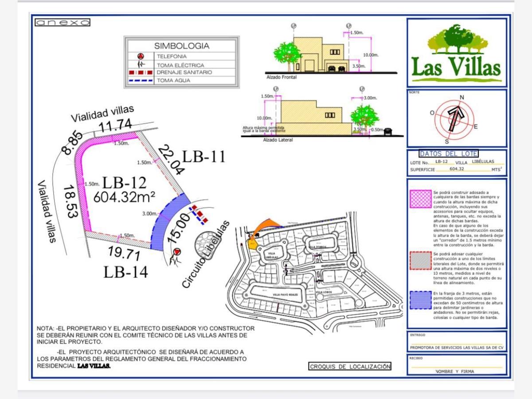Click the 11.74 boundary dimension

(x=115, y=126)
